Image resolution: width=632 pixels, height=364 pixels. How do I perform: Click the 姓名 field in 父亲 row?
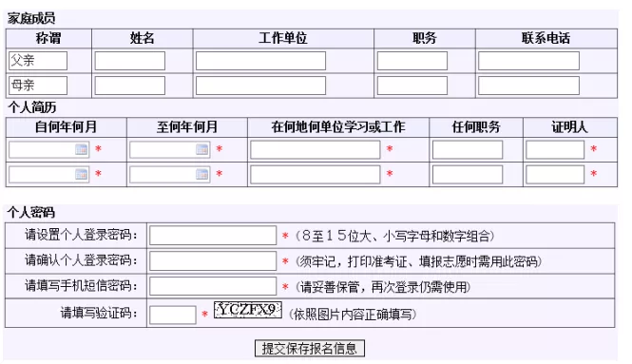(x=130, y=61)
